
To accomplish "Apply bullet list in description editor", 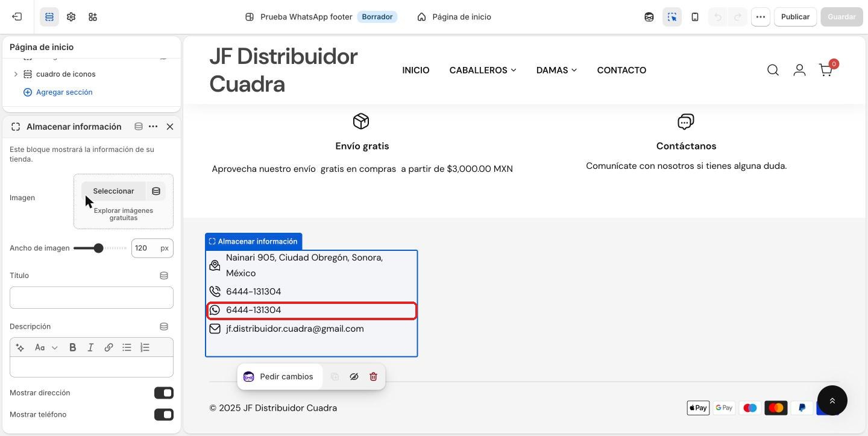I will [127, 347].
